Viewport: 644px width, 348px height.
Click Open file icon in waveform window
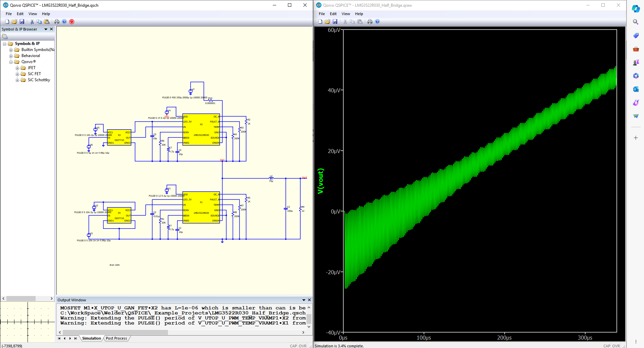[328, 21]
